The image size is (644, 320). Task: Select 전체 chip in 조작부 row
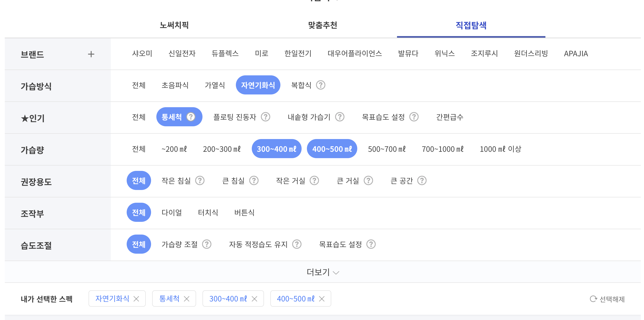point(139,212)
